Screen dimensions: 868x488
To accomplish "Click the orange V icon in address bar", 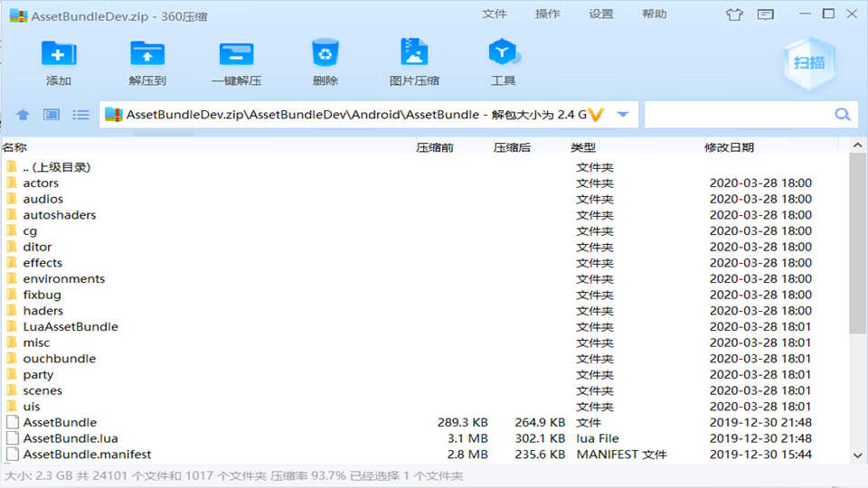I will (596, 115).
